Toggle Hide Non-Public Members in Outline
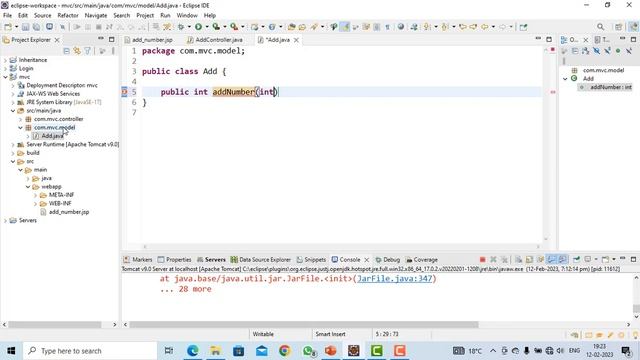 tap(618, 51)
